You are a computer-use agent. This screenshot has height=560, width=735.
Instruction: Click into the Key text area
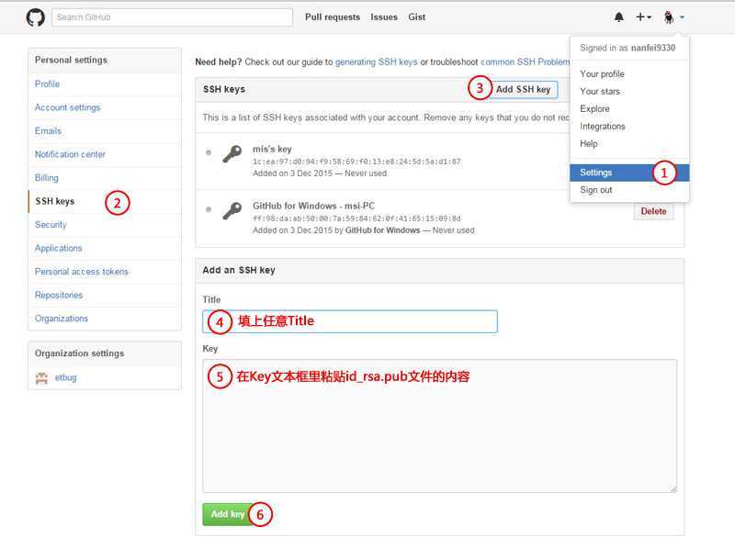coord(440,426)
